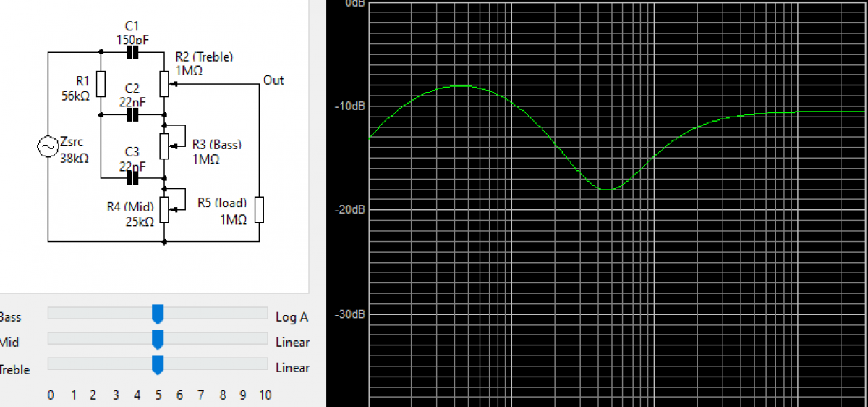Click the Out label in schematic
The height and width of the screenshot is (407, 868).
tap(273, 80)
